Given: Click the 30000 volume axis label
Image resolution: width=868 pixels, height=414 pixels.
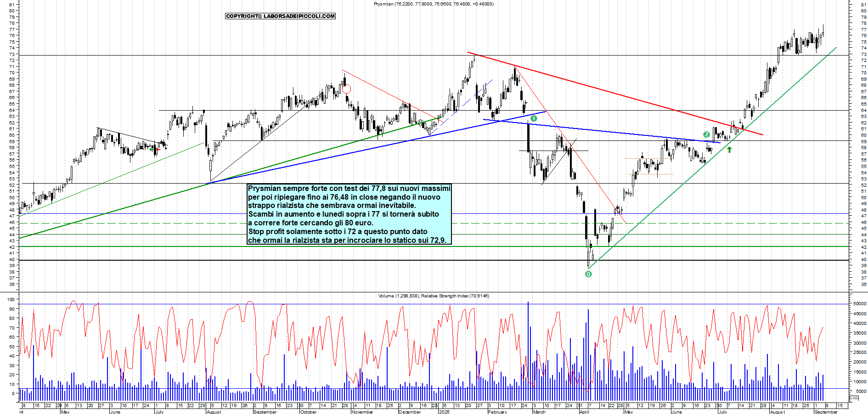Looking at the screenshot, I should (x=860, y=343).
